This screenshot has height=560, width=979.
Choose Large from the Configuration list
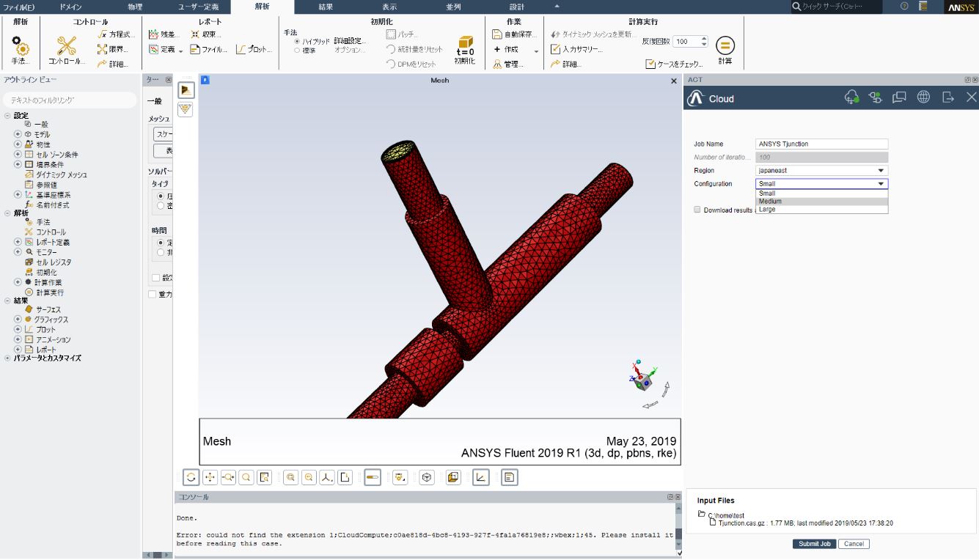coord(821,210)
